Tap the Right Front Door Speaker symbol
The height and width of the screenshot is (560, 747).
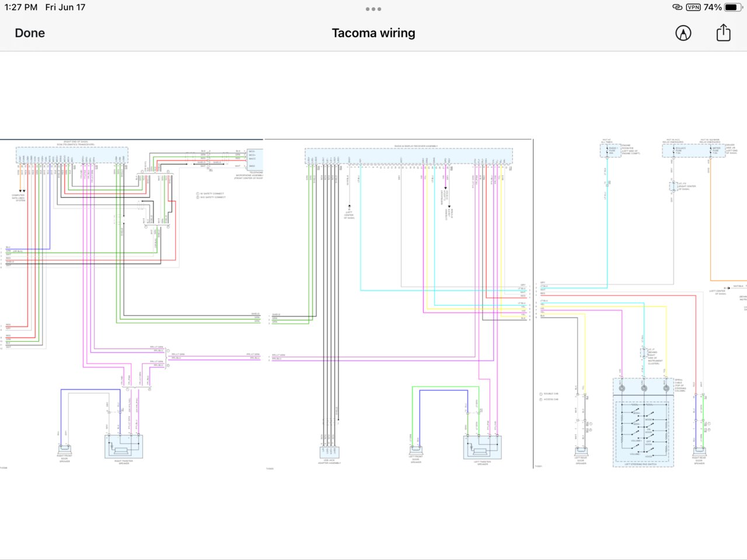pos(65,450)
